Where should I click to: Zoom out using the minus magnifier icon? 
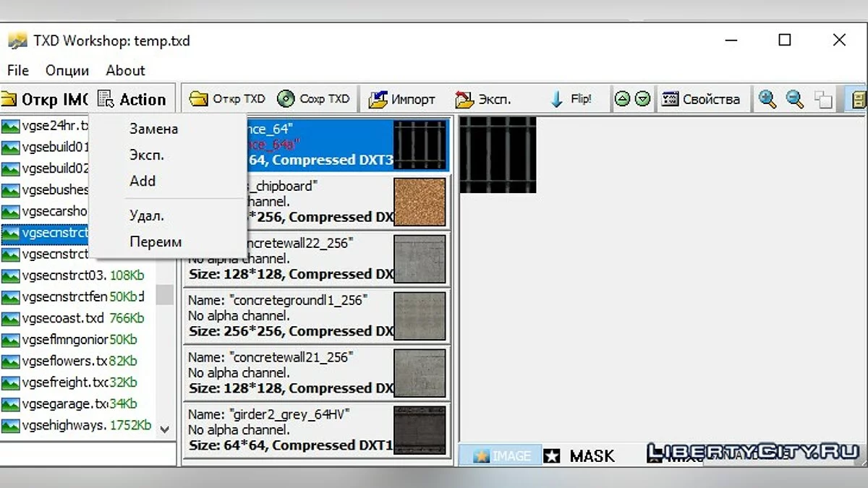click(795, 99)
